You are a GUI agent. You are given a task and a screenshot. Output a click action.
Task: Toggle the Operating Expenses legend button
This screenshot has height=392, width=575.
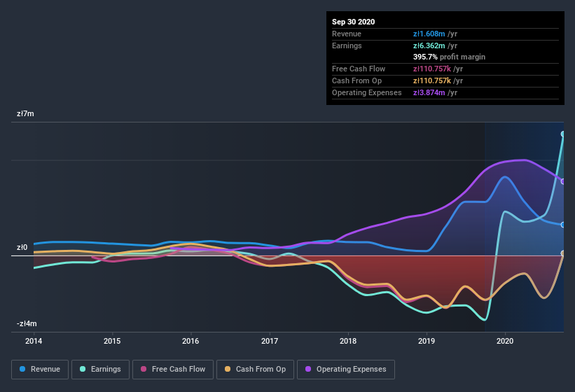(346, 370)
